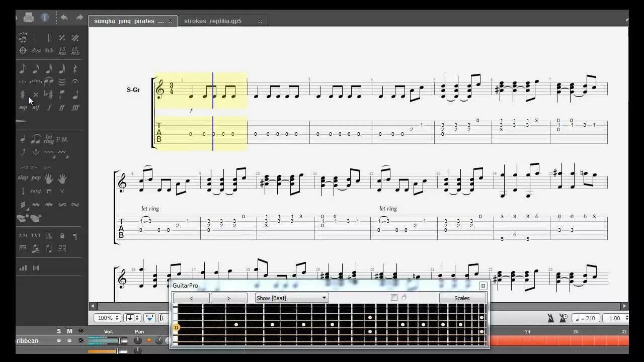
Task: Toggle solo on the Caribbean track
Action: [59, 340]
